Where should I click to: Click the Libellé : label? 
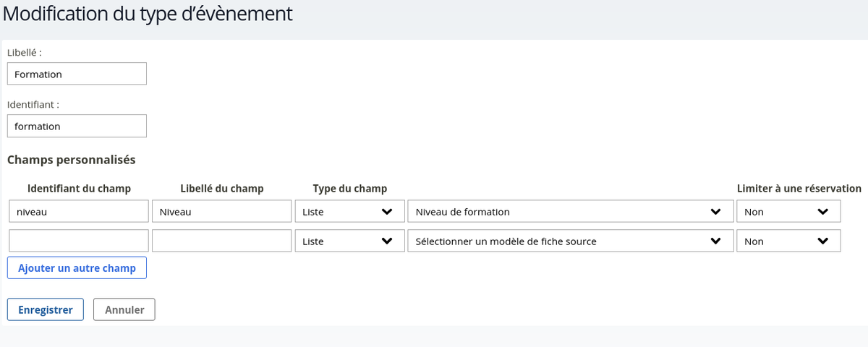[x=25, y=52]
